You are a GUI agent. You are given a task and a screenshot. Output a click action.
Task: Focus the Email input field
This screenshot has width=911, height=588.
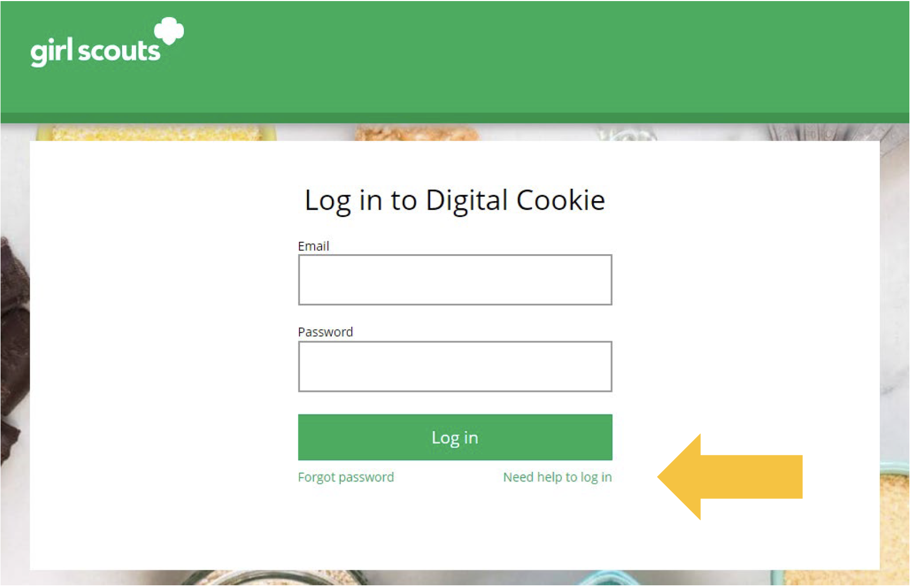click(455, 280)
